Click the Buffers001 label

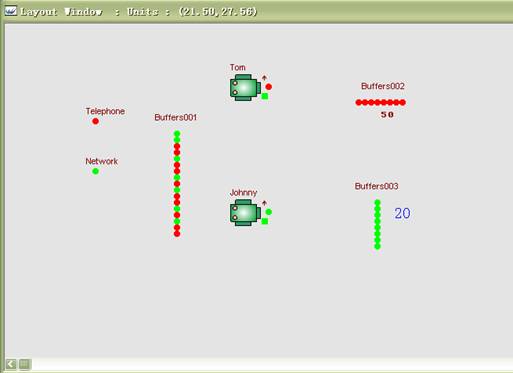coord(176,117)
